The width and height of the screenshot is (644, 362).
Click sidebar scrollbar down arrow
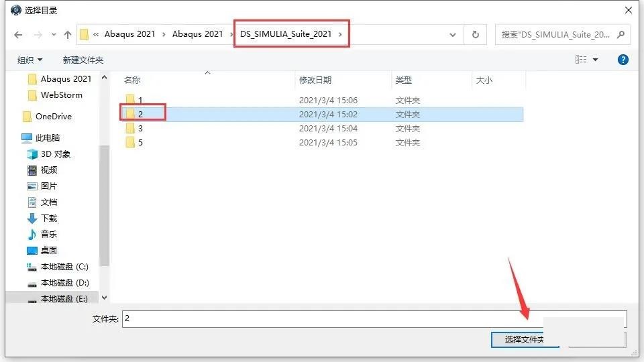105,298
